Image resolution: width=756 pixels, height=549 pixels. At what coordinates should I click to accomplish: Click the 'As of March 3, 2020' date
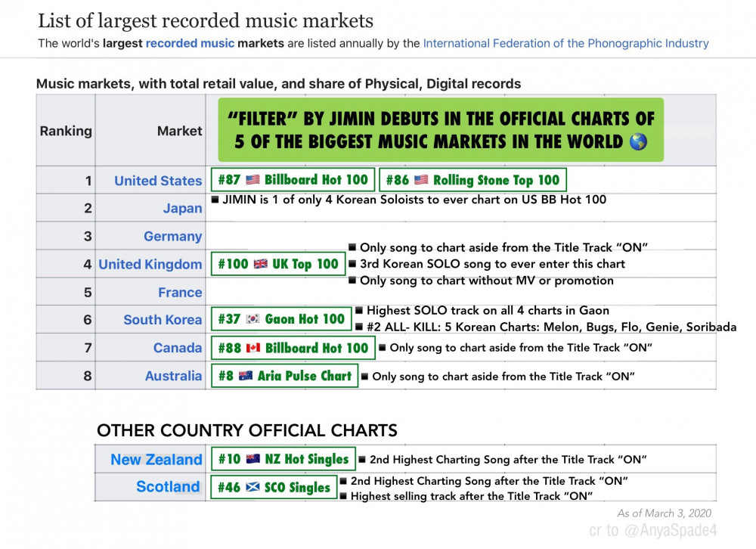[x=665, y=513]
